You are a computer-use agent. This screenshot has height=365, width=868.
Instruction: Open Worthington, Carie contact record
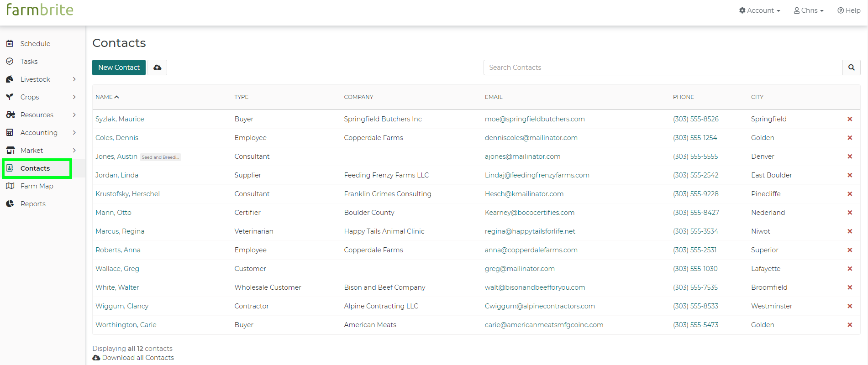click(x=126, y=325)
